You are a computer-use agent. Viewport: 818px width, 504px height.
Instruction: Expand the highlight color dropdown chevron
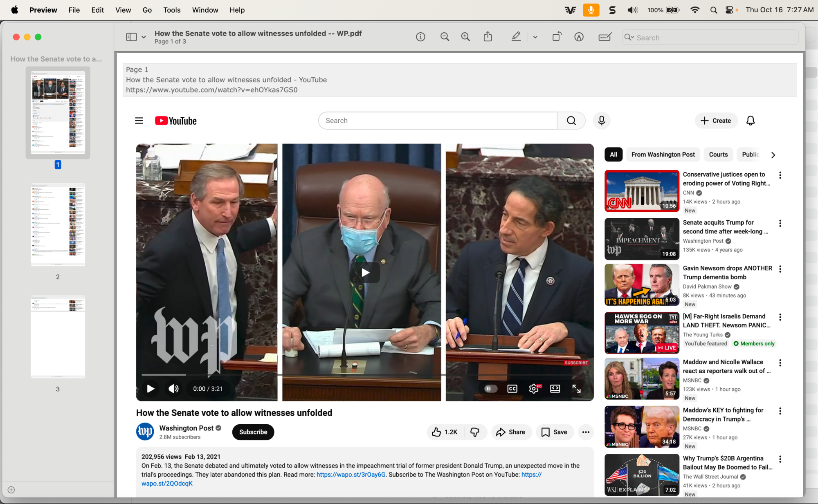pyautogui.click(x=535, y=37)
